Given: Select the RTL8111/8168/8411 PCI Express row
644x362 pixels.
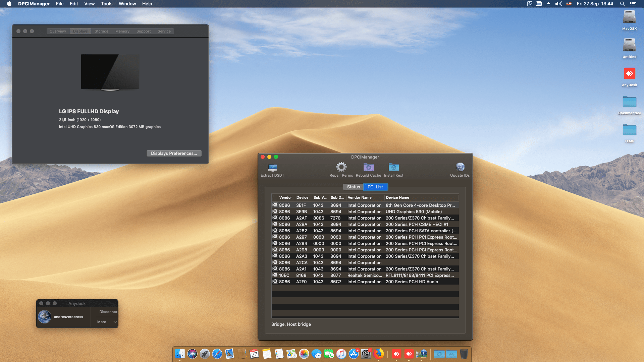Looking at the screenshot, I should (365, 275).
